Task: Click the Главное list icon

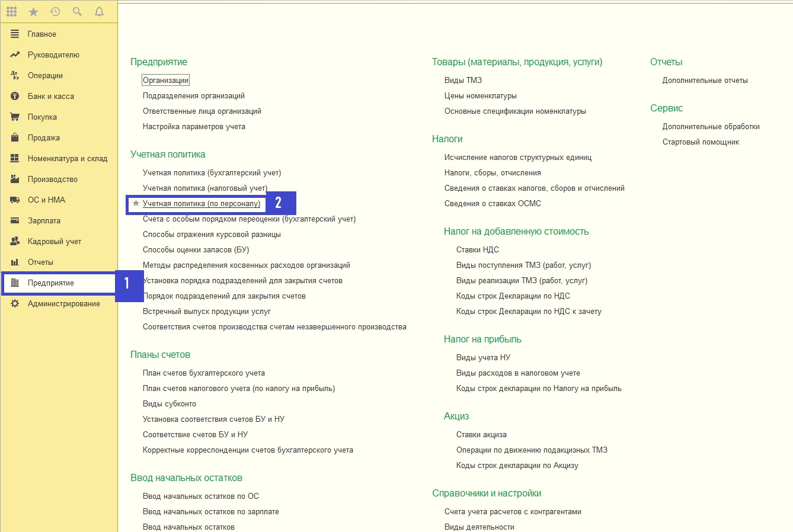Action: [15, 34]
